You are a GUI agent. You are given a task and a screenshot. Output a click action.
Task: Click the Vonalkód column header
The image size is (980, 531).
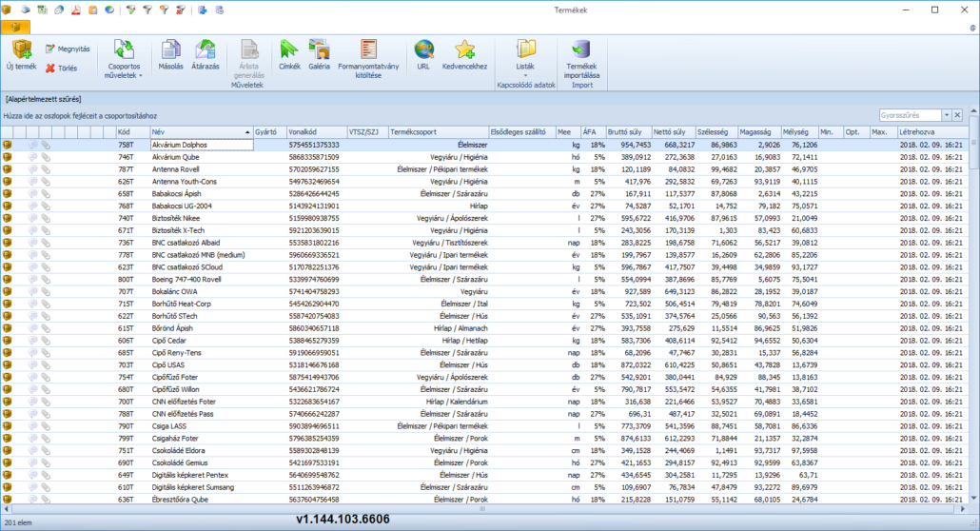pos(316,132)
